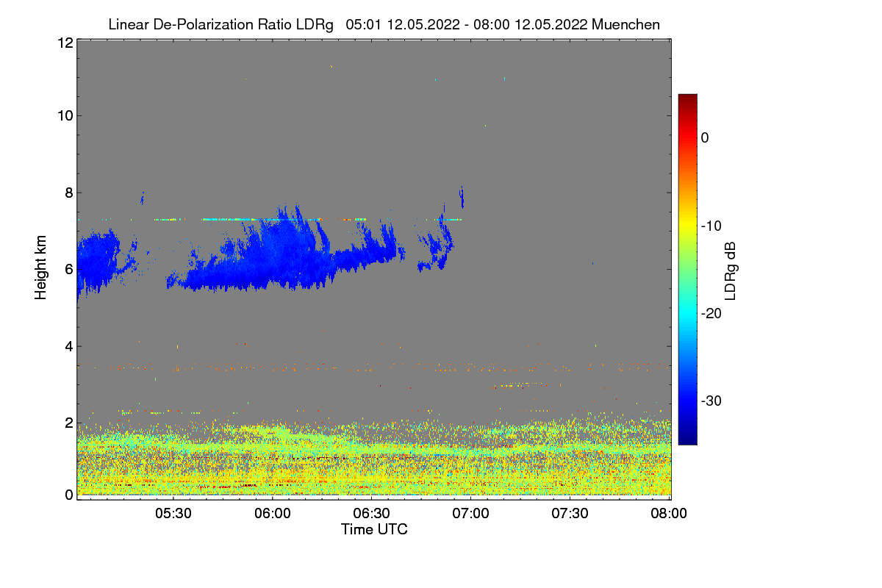The width and height of the screenshot is (882, 588).
Task: Click the '05:30' time tick label
Action: 173,514
